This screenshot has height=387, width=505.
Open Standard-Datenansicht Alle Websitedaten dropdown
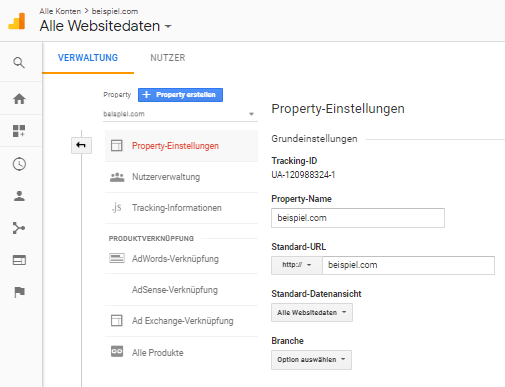tap(312, 313)
